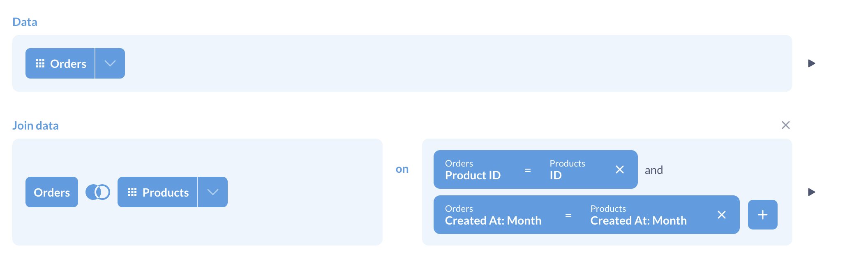Remove the Join data step
Viewport: 868px width, 255px height.
click(x=785, y=125)
